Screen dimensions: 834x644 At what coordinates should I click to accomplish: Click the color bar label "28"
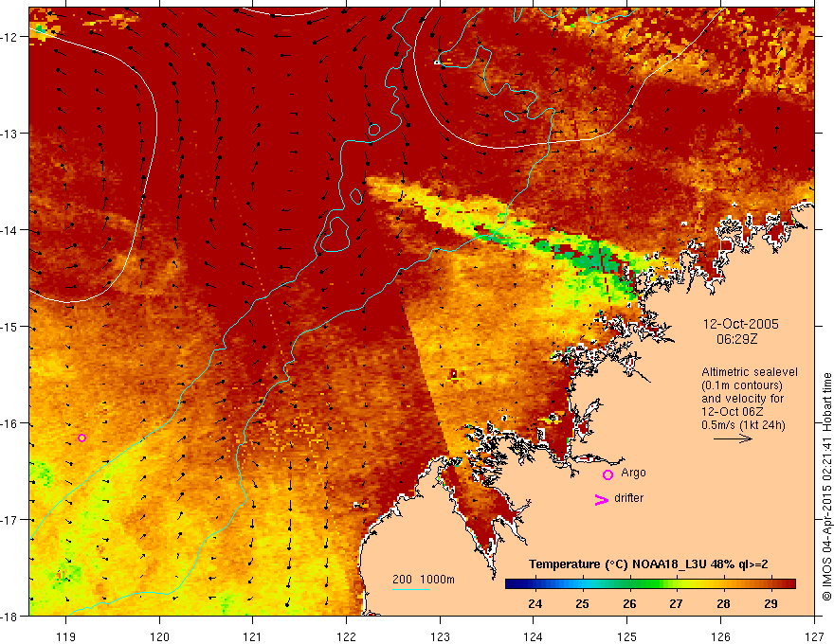tap(723, 603)
